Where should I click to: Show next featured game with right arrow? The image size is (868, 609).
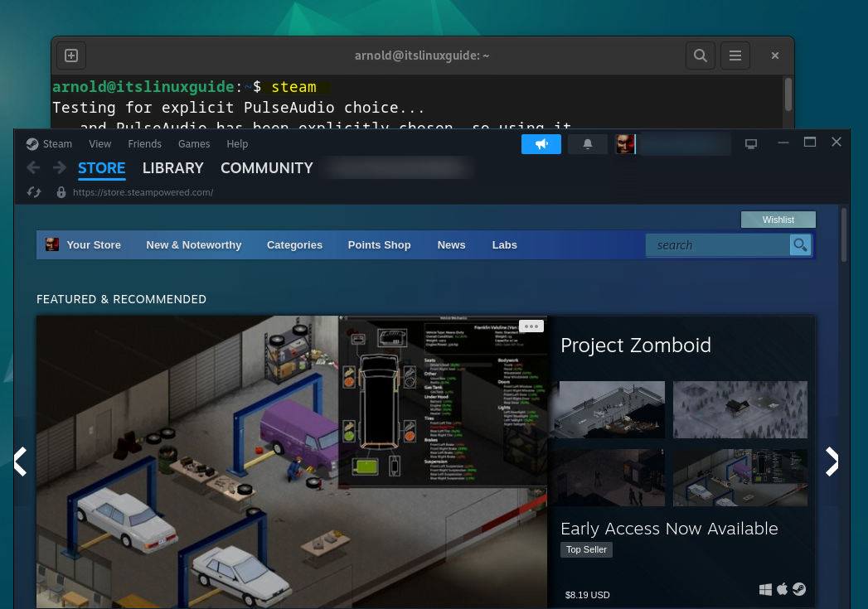tap(832, 462)
